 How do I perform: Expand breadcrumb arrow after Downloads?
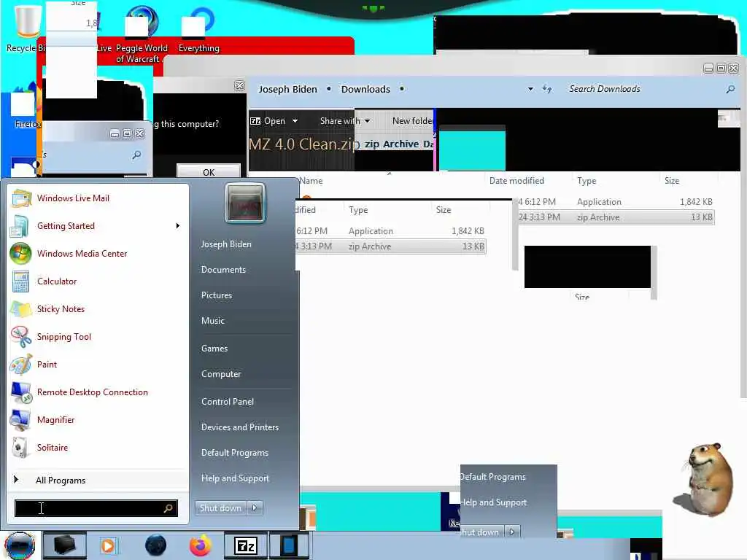(402, 89)
